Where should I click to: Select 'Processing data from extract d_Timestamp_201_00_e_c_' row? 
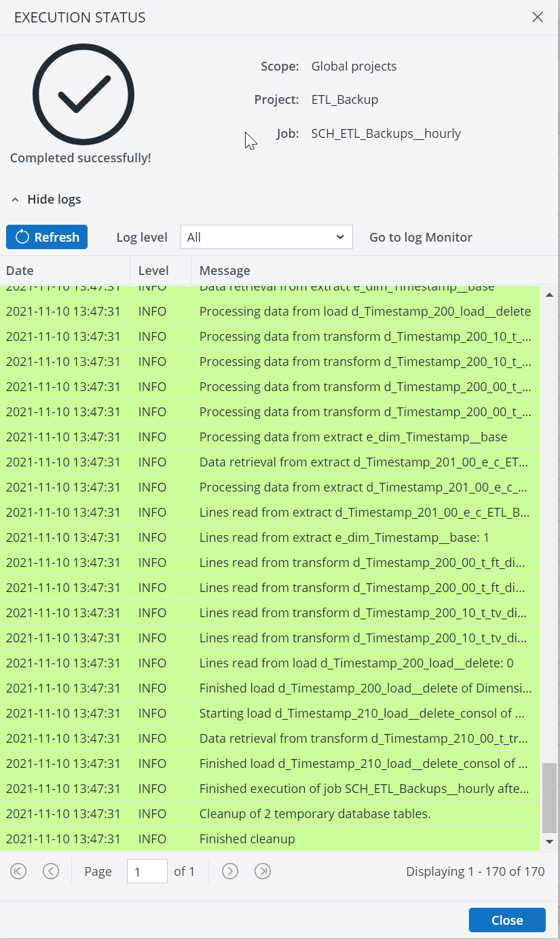pyautogui.click(x=270, y=487)
